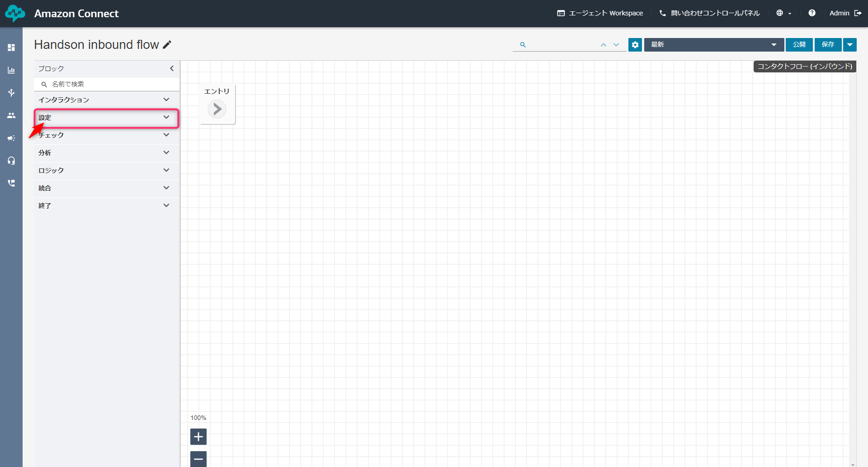Open the 最新 version dropdown

(x=713, y=44)
